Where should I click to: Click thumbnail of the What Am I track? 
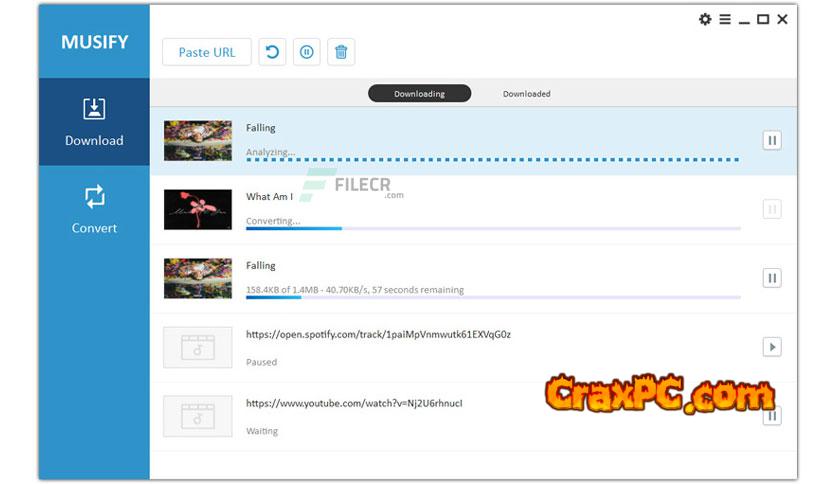coord(198,210)
